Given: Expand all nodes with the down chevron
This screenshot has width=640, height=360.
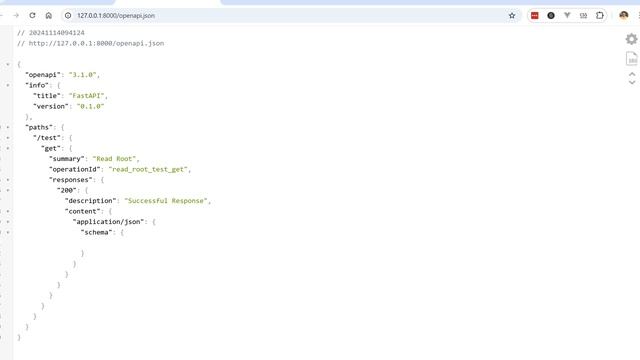Looking at the screenshot, I should 632,82.
